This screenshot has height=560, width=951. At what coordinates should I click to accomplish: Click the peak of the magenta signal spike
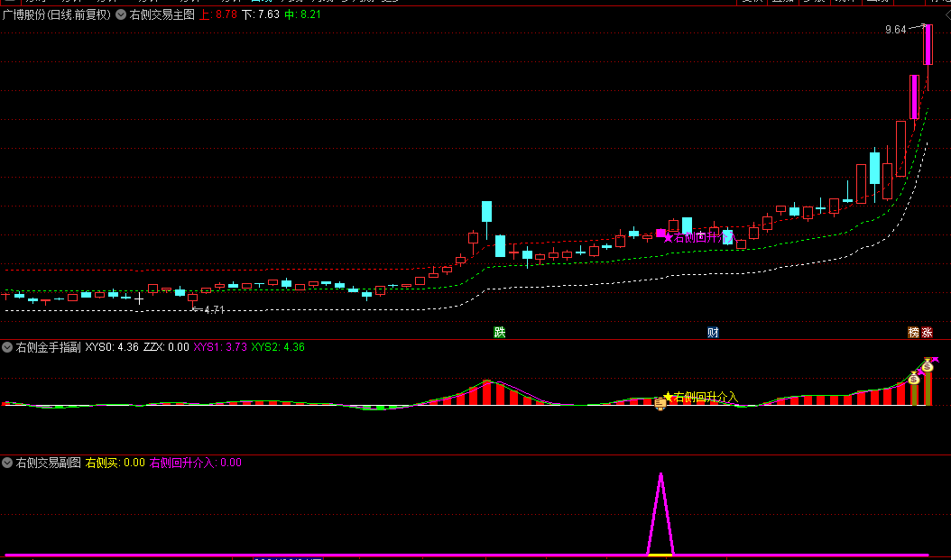[x=660, y=474]
